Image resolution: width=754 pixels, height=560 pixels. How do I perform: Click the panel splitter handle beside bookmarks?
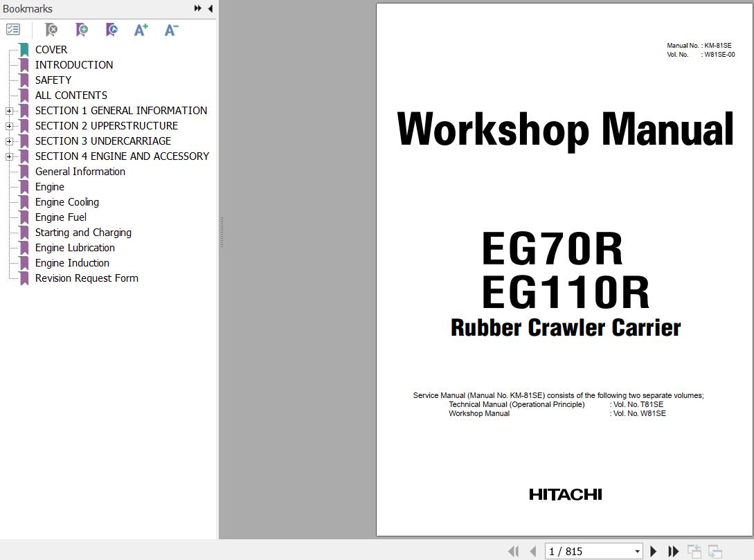tap(222, 232)
